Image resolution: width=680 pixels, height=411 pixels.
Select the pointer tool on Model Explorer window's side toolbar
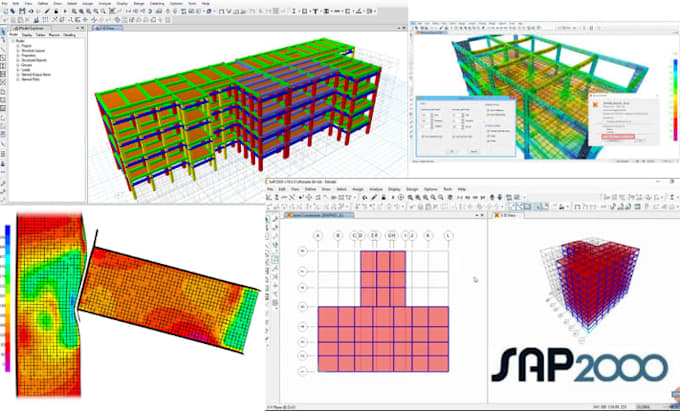(x=3, y=32)
